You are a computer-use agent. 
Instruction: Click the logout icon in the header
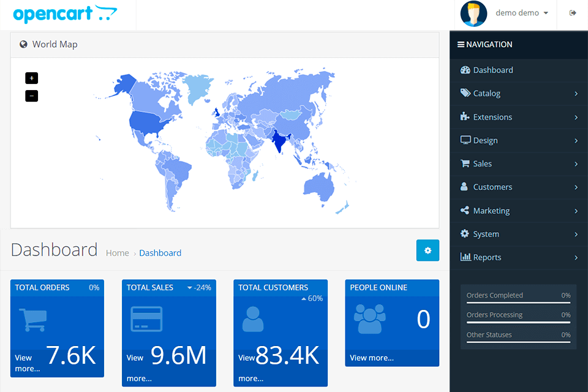pyautogui.click(x=573, y=13)
